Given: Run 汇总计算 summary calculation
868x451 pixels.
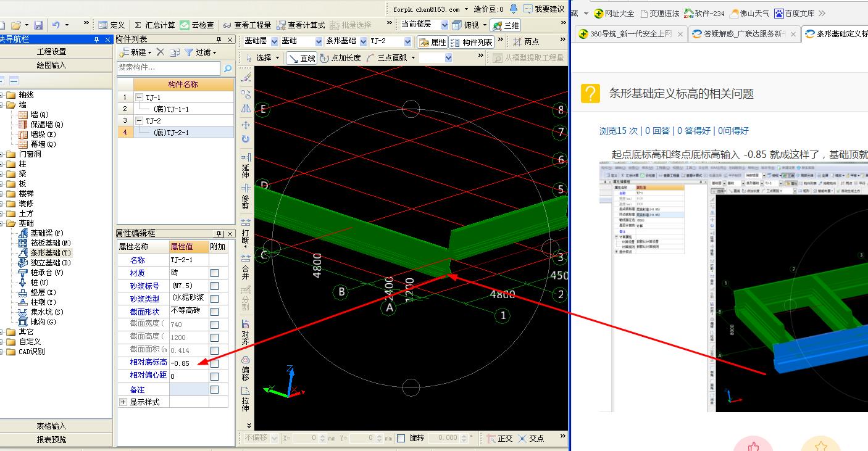Looking at the screenshot, I should tap(154, 25).
